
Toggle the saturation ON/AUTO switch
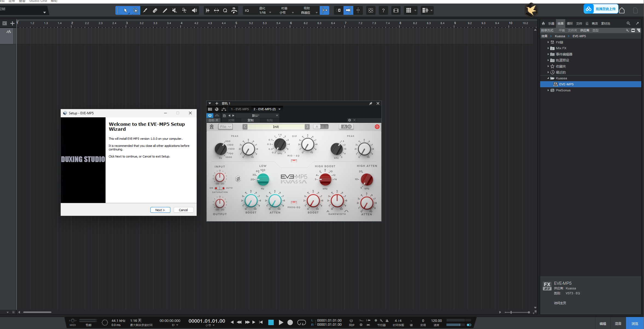point(220,188)
